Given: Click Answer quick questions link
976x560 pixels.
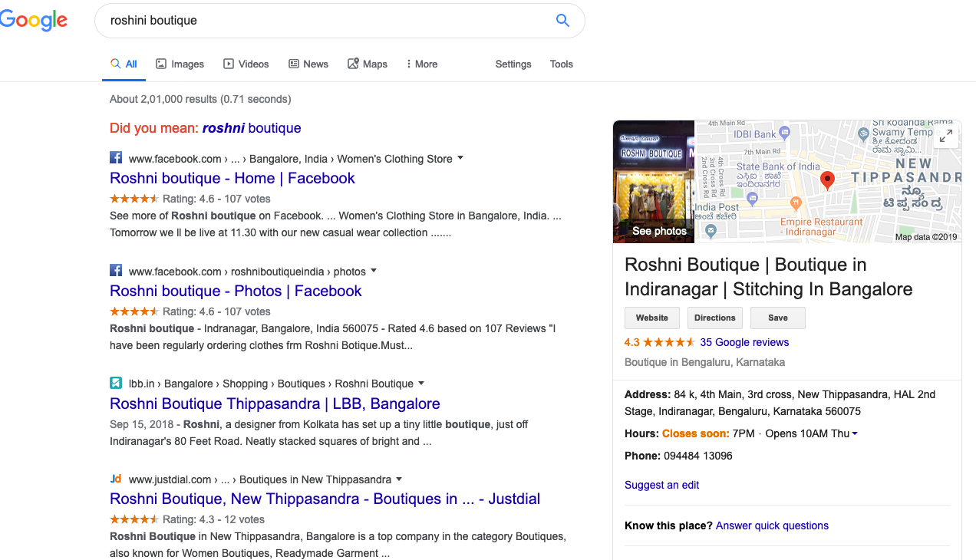Looking at the screenshot, I should 772,525.
